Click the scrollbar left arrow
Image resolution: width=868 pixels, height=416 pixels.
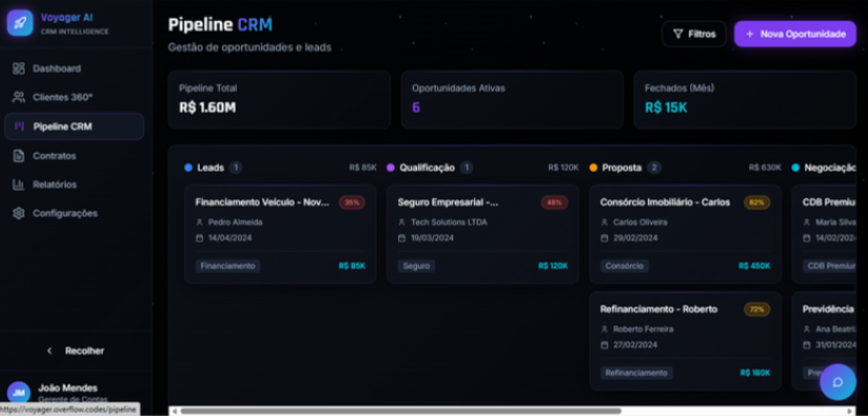pos(174,411)
